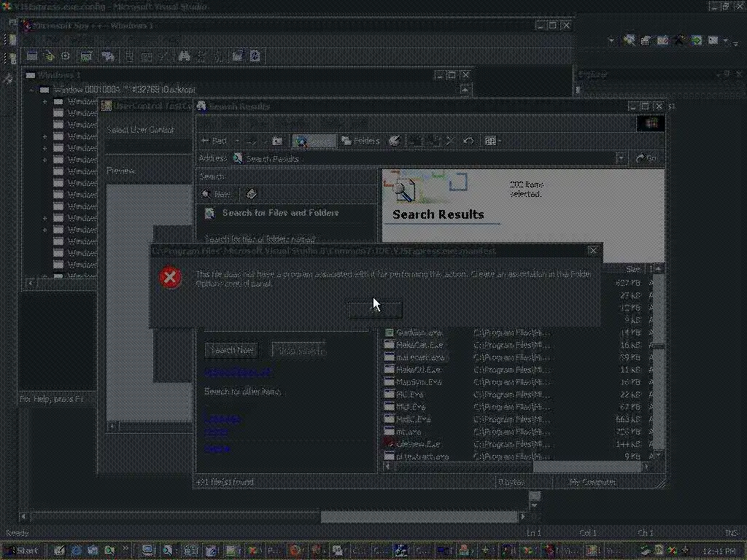Click the Search Now button
The height and width of the screenshot is (560, 747).
(x=232, y=351)
